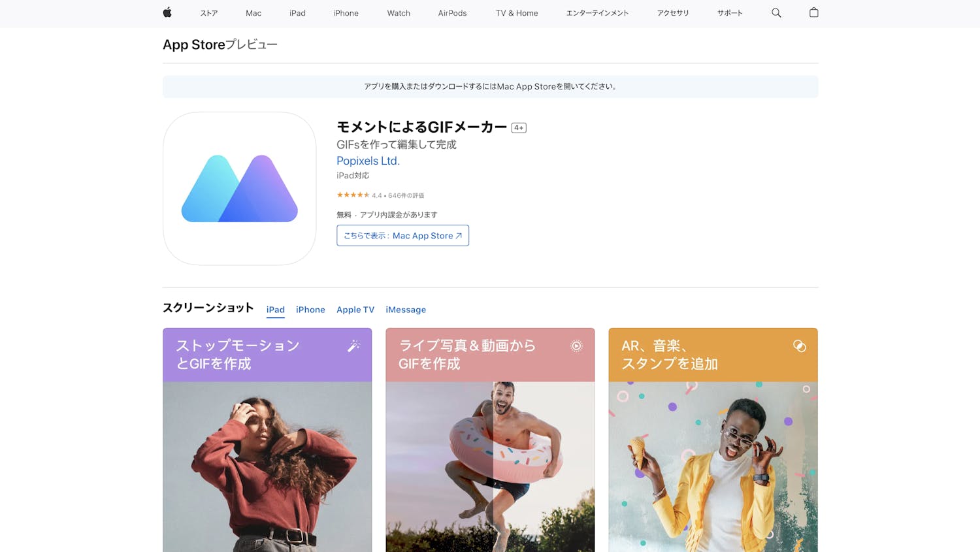The width and height of the screenshot is (980, 552).
Task: Open the iPad navigation menu item
Action: pos(297,13)
